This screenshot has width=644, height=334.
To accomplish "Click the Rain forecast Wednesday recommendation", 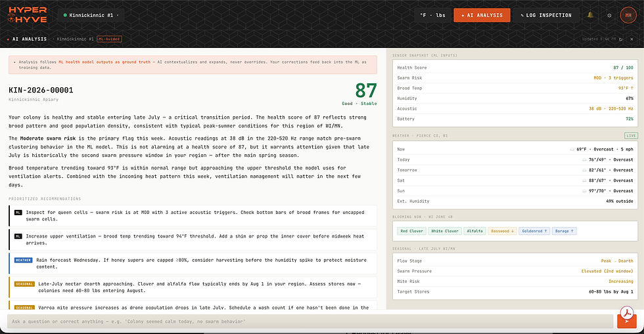I will [x=193, y=263].
